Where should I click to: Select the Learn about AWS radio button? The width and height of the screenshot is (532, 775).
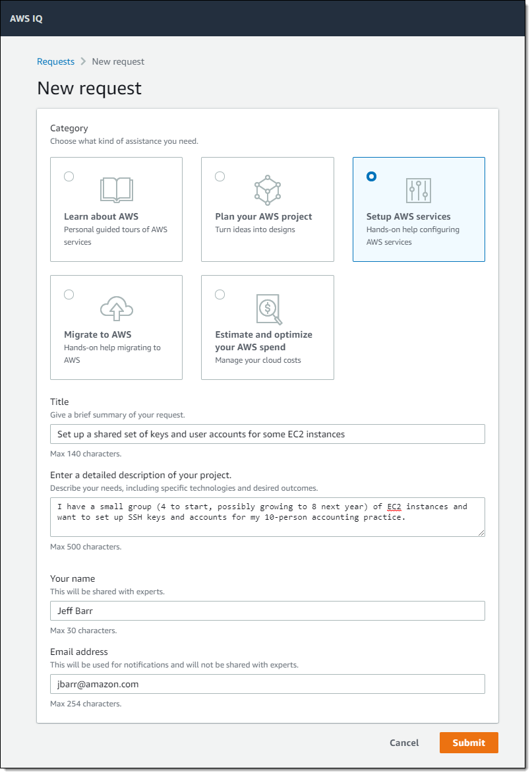pyautogui.click(x=69, y=176)
